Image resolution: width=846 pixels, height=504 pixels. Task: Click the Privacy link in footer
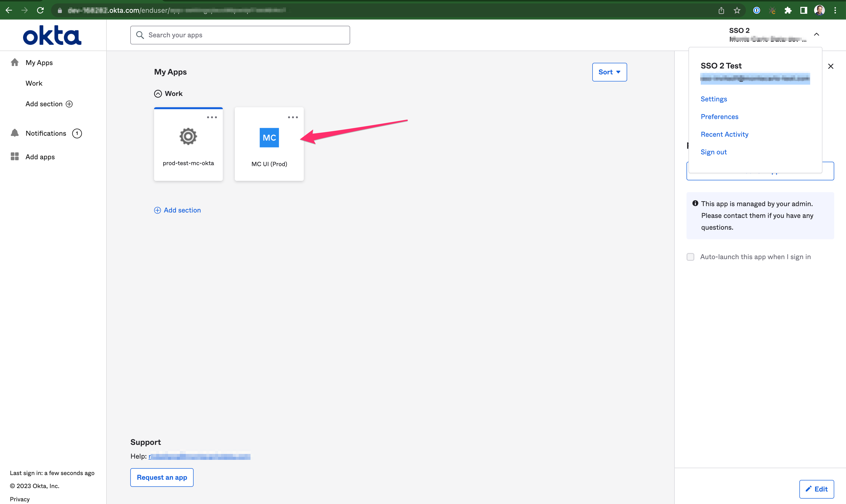coord(20,499)
